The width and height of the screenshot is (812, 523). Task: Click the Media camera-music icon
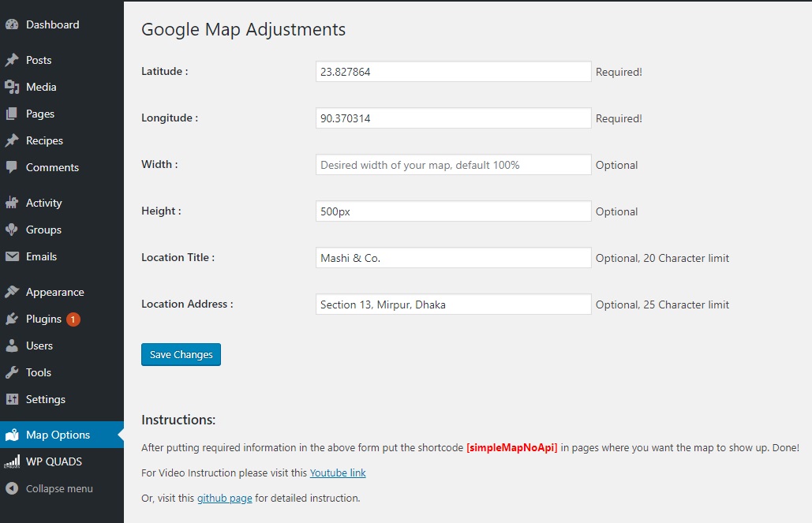pyautogui.click(x=12, y=87)
